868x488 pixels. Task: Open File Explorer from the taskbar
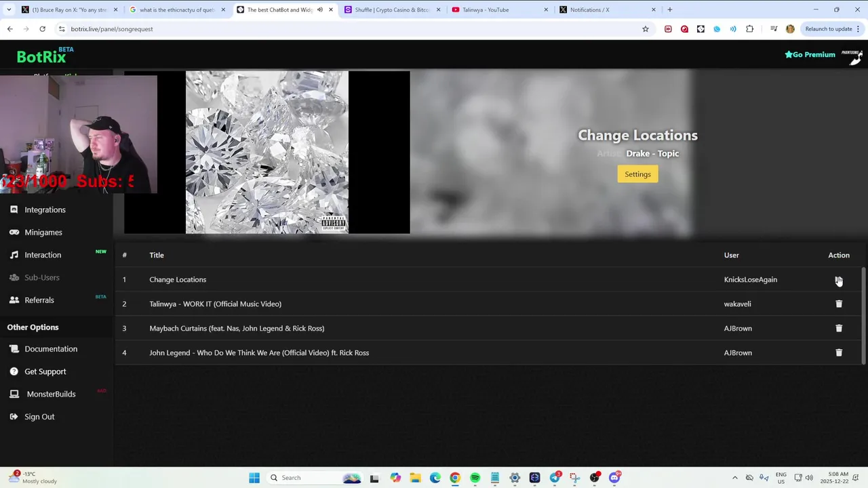coord(415,478)
